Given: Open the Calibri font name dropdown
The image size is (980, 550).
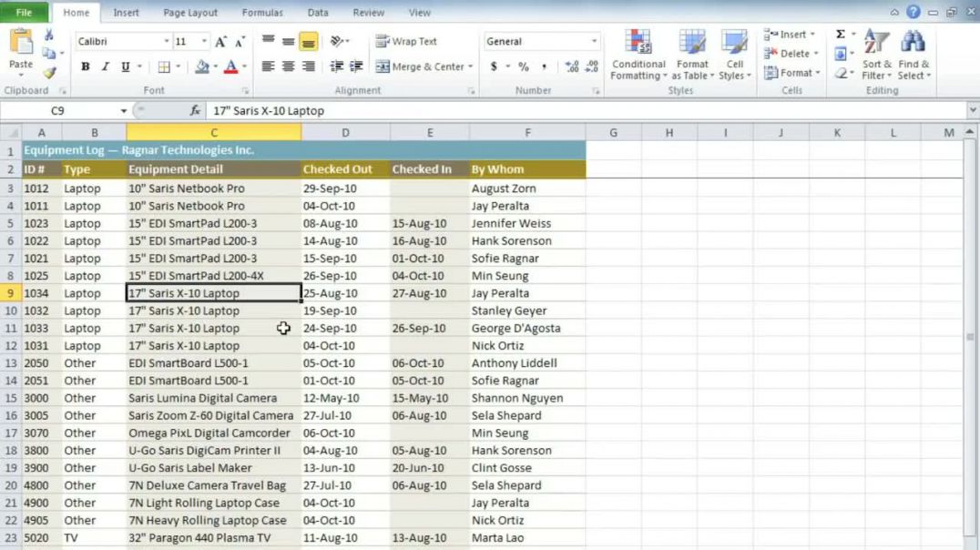Looking at the screenshot, I should (x=167, y=41).
